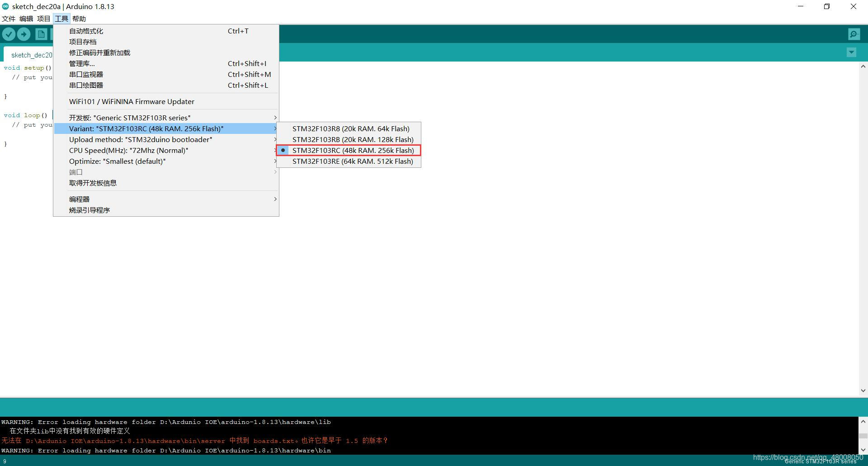Click the 'void setup()' code line
Viewport: 868px width, 466px height.
(x=28, y=67)
